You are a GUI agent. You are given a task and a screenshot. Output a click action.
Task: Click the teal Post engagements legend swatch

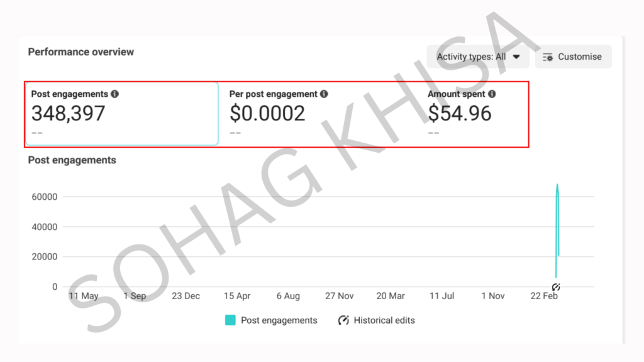(230, 320)
